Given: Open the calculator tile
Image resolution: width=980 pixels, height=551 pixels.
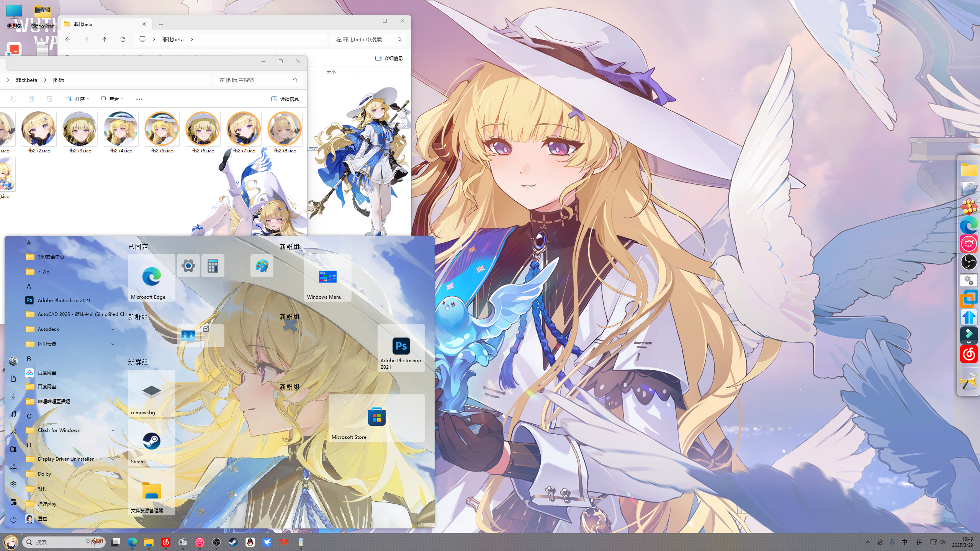Looking at the screenshot, I should click(x=213, y=266).
